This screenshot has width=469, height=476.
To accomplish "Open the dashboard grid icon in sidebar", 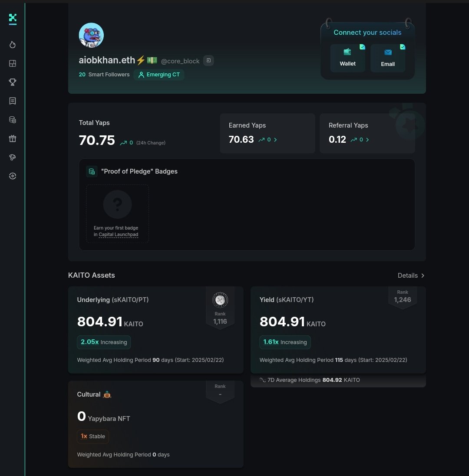I will coord(13,63).
